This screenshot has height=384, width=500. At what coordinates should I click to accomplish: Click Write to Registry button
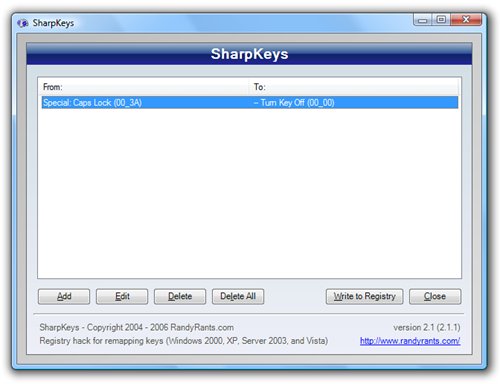tap(365, 296)
